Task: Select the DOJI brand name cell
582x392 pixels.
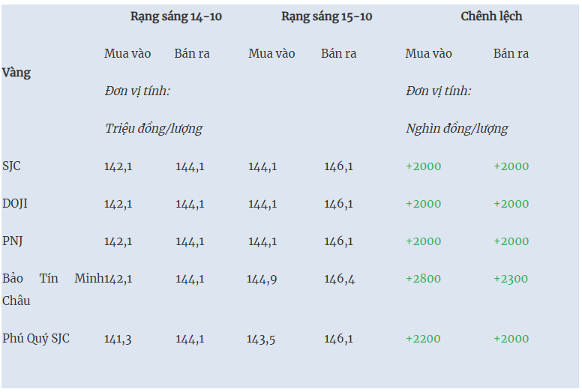Action: [15, 204]
